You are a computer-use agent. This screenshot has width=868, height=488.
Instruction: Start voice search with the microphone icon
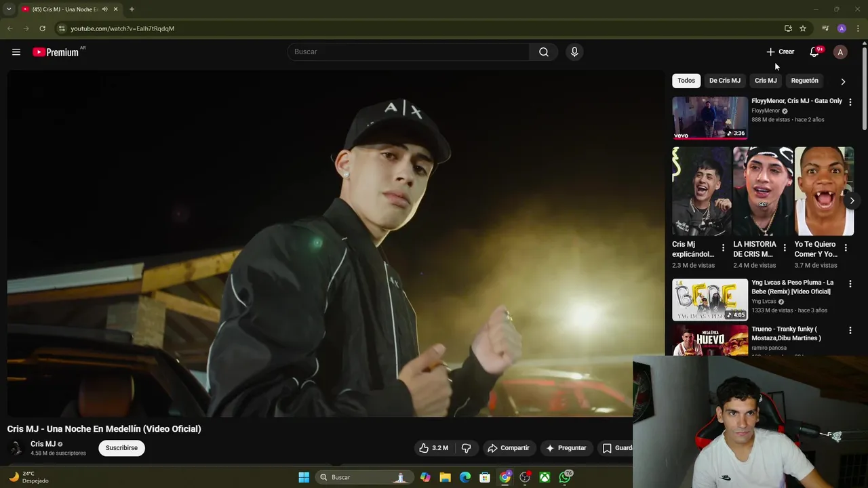click(574, 52)
